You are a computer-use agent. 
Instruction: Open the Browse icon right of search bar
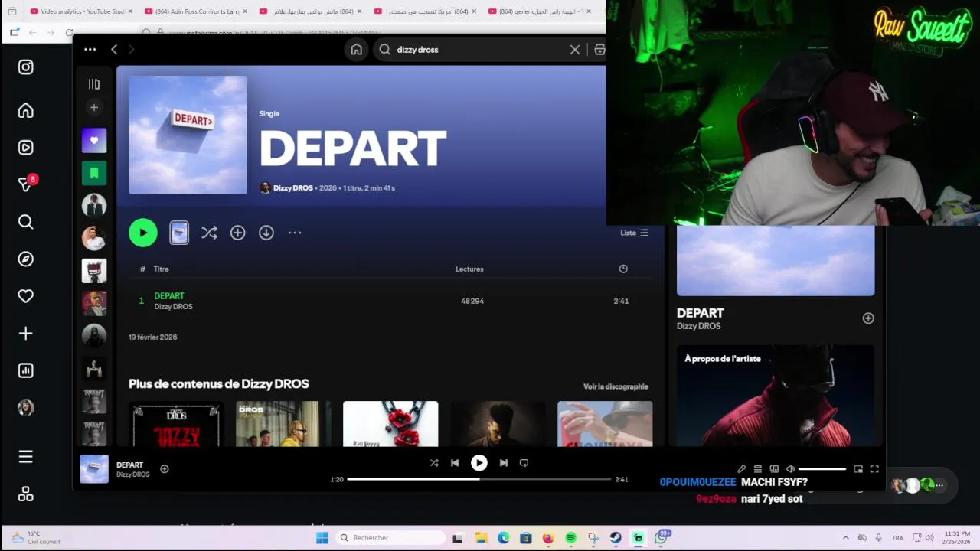tap(599, 50)
